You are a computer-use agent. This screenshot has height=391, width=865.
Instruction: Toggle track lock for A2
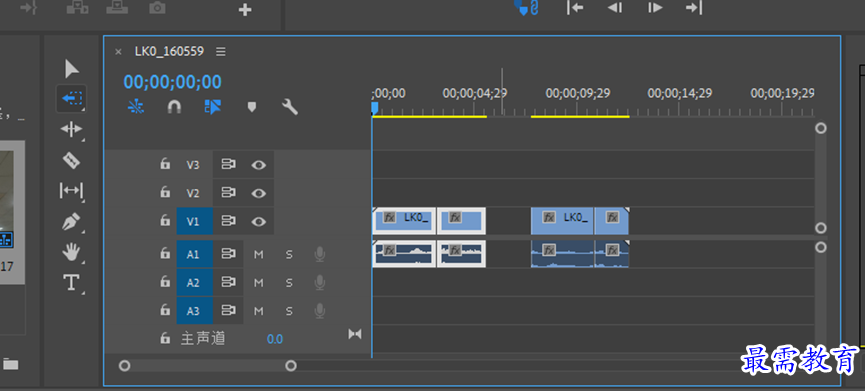pyautogui.click(x=165, y=282)
